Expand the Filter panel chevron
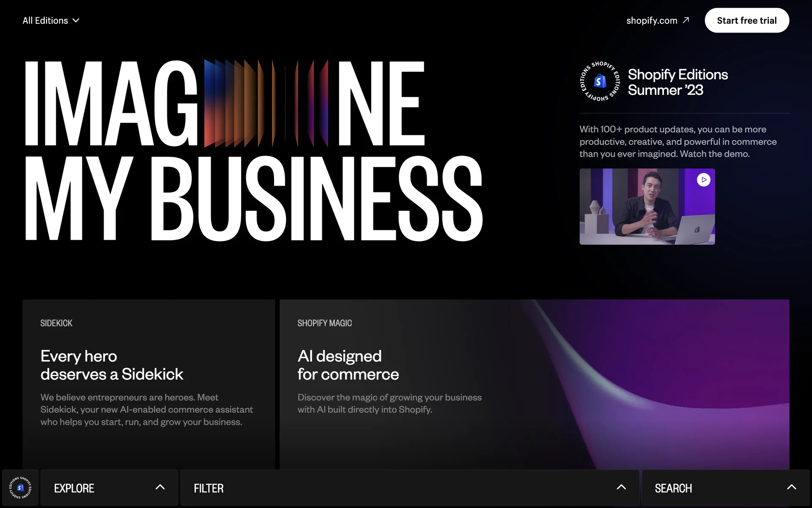Viewport: 812px width, 508px height. pyautogui.click(x=621, y=487)
